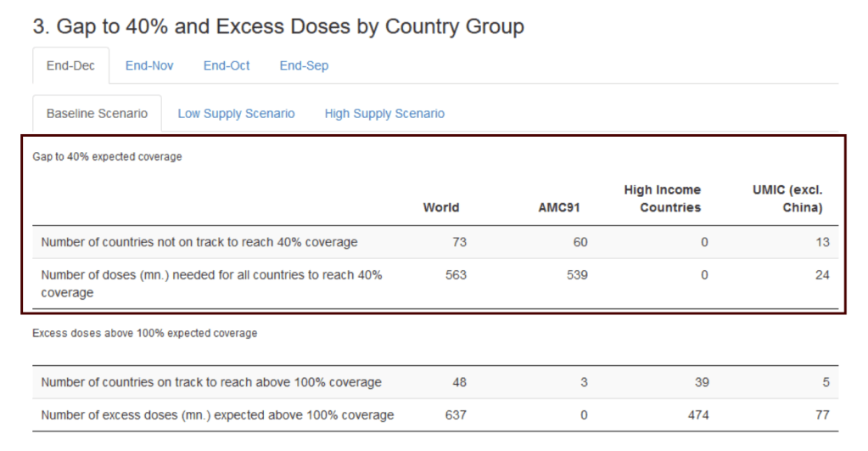The width and height of the screenshot is (868, 451).
Task: Click the World value 563 cell
Action: pos(456,275)
